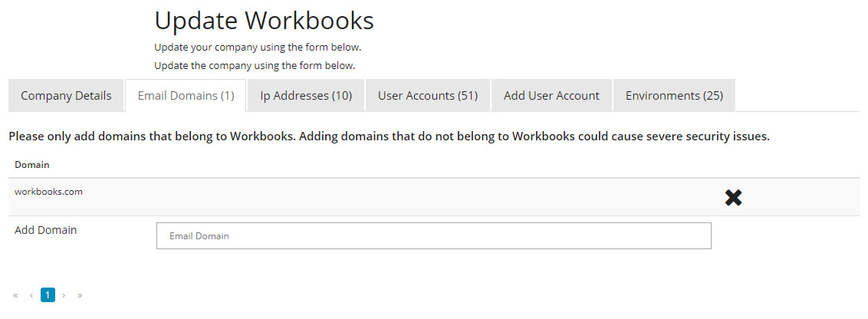Click the Domain column header
This screenshot has width=868, height=319.
click(32, 164)
